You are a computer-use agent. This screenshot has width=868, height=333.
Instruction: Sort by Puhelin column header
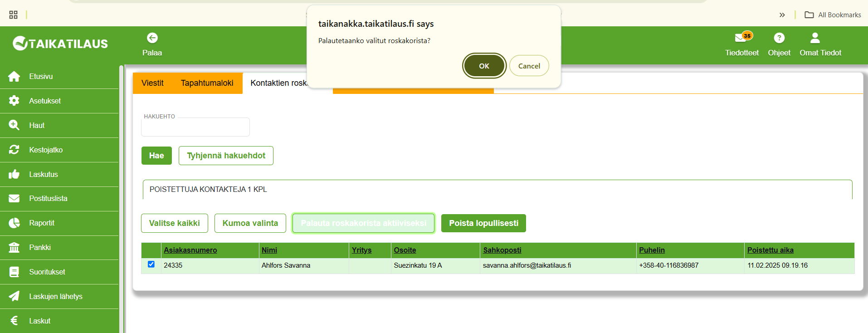point(652,250)
